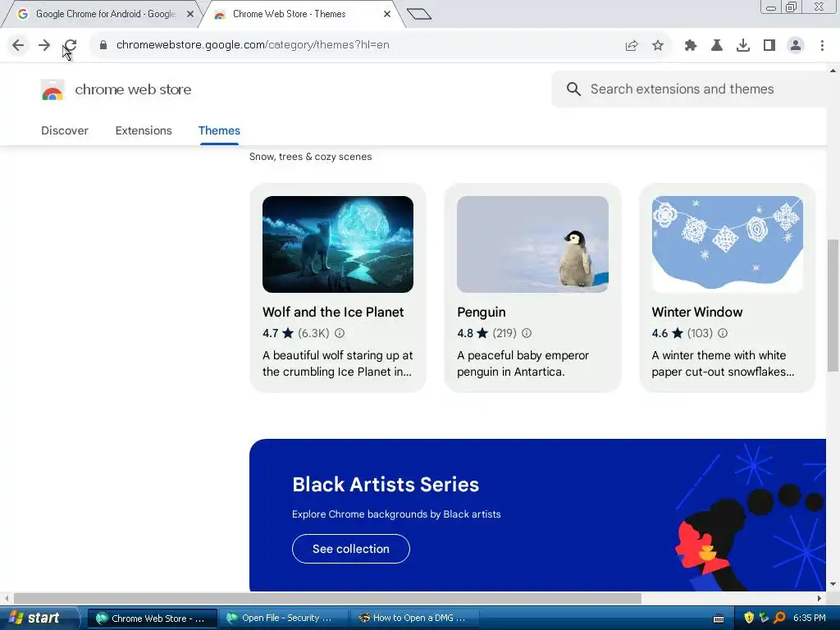Click the vertical scrollbar thumb
Image resolution: width=840 pixels, height=630 pixels.
click(833, 305)
